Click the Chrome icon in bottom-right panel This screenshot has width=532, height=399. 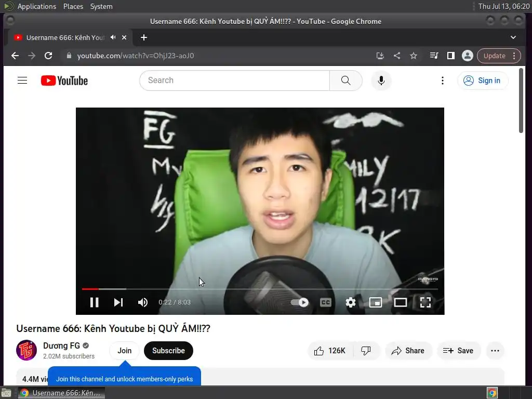click(492, 393)
